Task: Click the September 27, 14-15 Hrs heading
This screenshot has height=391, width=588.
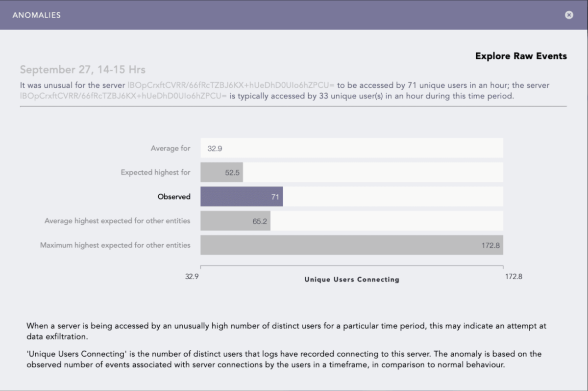Action: coord(82,70)
